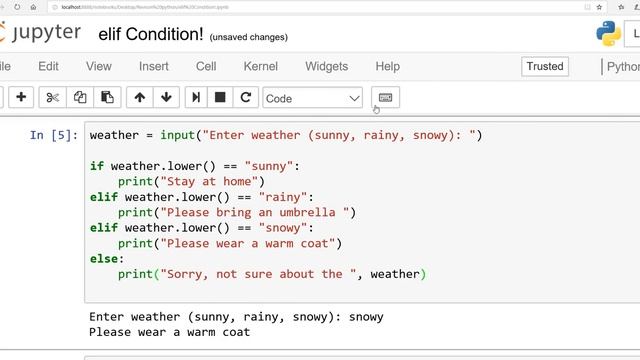Open the Kernel menu

tap(260, 67)
